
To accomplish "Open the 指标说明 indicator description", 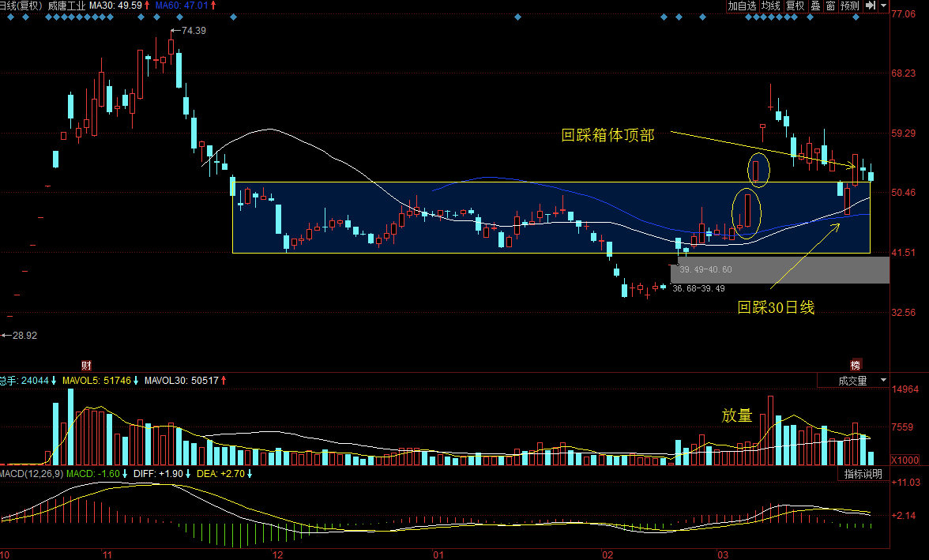I will point(863,474).
